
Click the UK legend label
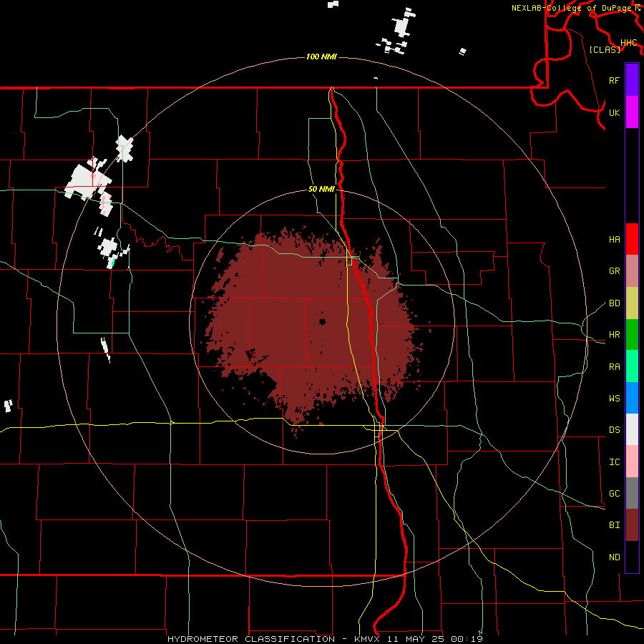(614, 112)
